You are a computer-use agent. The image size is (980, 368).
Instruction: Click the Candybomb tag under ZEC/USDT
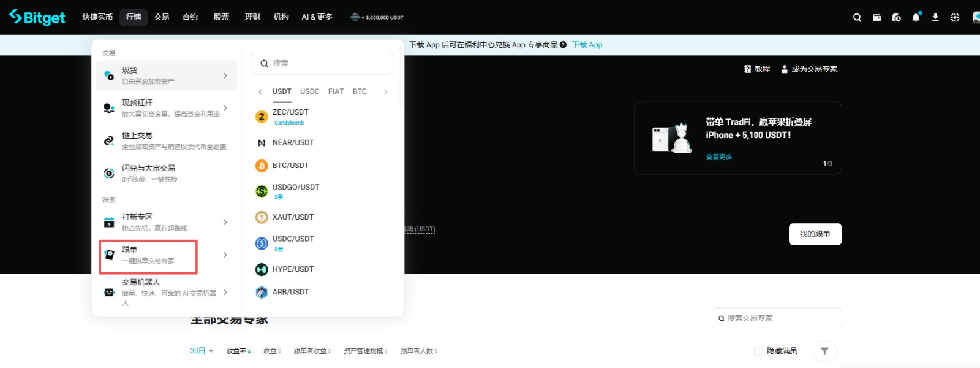(289, 123)
